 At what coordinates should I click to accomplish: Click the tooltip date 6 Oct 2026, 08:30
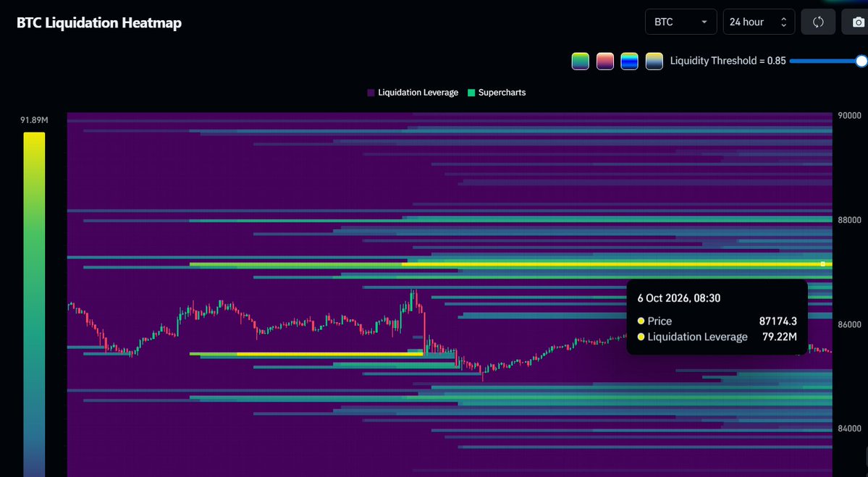(x=678, y=298)
